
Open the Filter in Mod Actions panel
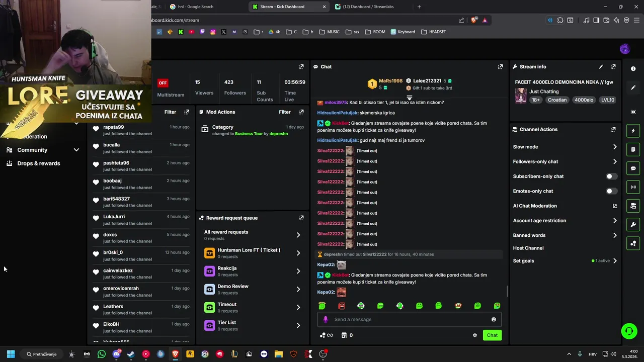285,112
